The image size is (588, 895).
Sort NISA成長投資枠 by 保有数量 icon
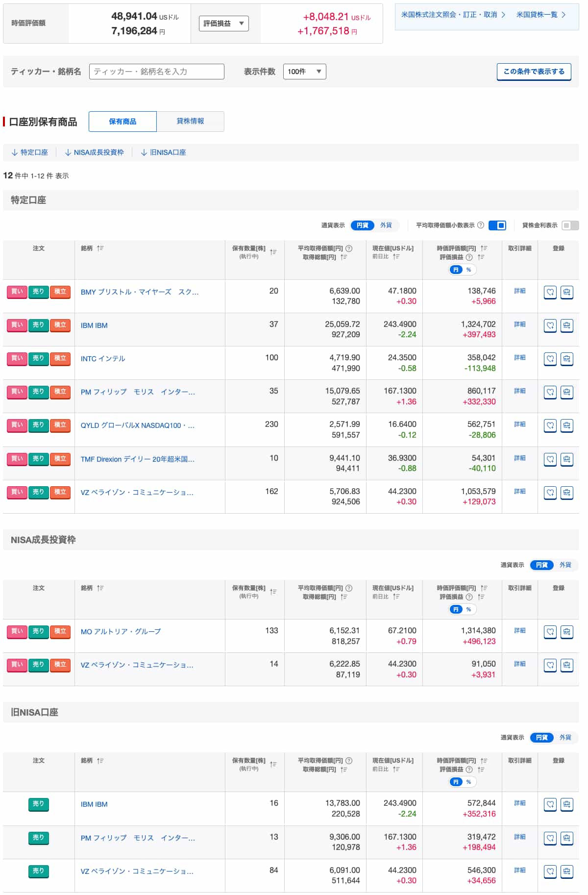pos(273,592)
